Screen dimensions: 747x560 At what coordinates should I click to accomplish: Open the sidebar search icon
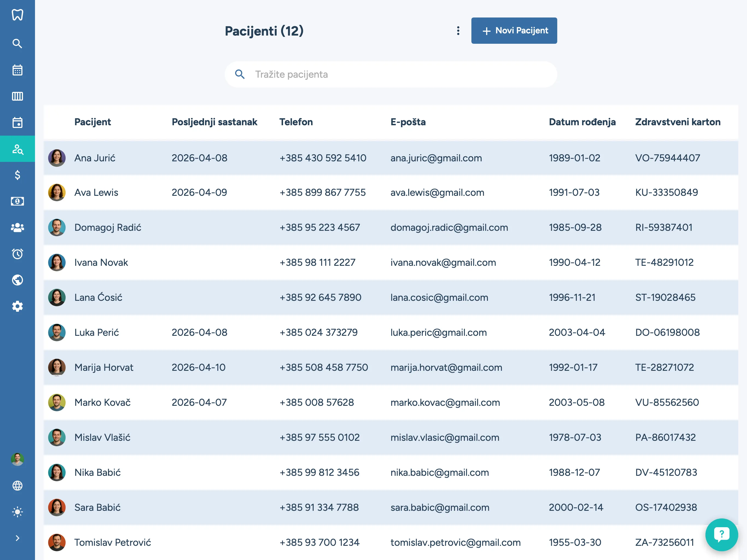click(x=17, y=43)
